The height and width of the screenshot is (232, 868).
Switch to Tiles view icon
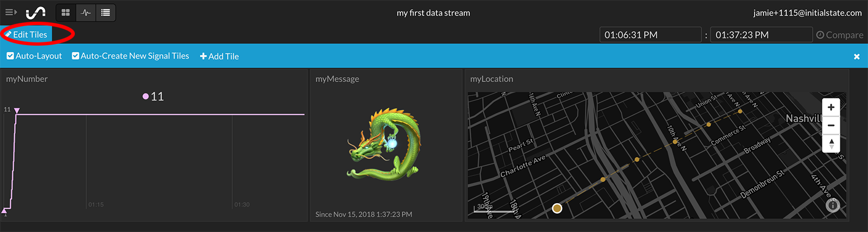point(66,12)
